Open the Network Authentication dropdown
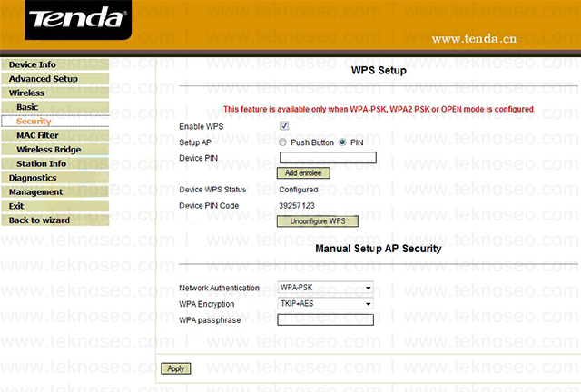 325,288
